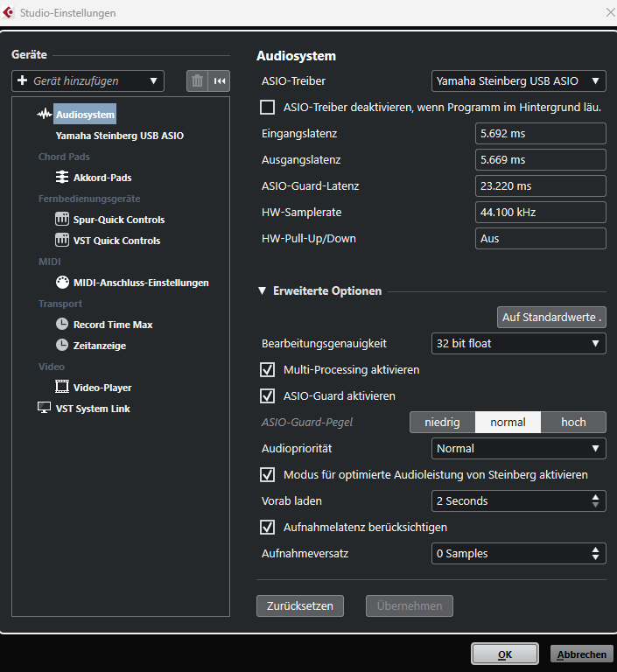Click the Akkord-Pads icon
Screen dimensions: 617x672
62,178
